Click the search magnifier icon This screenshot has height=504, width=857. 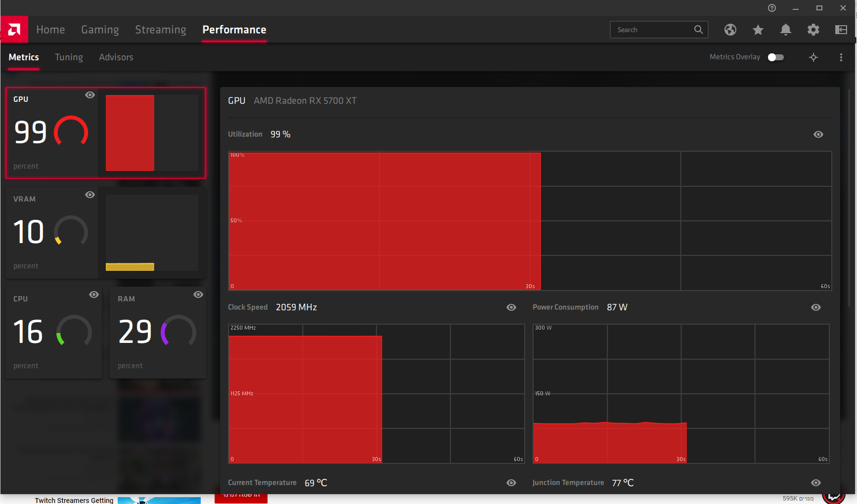[698, 30]
